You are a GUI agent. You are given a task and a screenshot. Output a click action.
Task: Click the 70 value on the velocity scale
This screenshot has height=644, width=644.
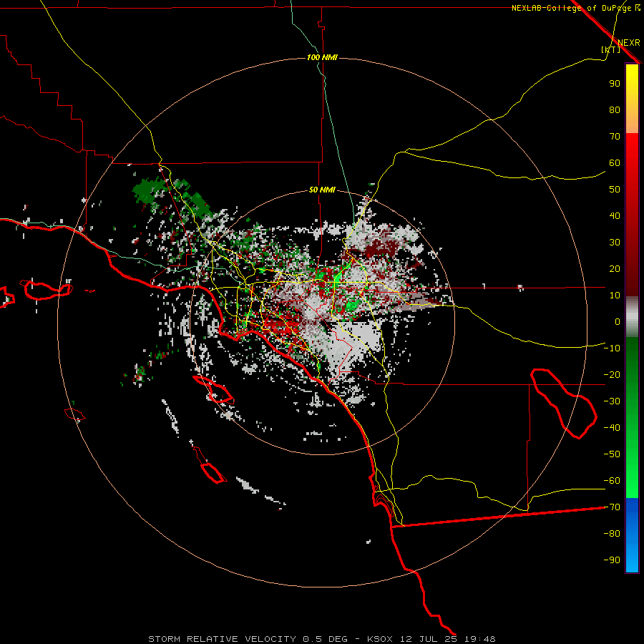[615, 137]
